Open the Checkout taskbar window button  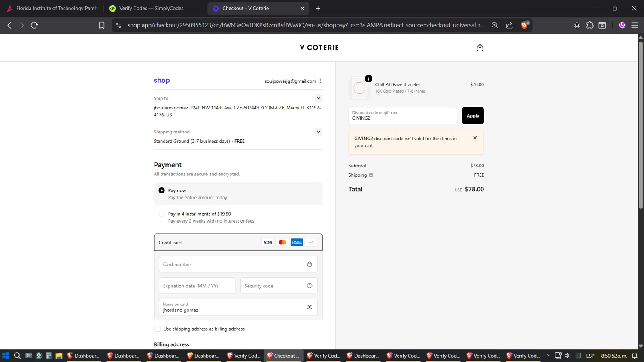[283, 356]
